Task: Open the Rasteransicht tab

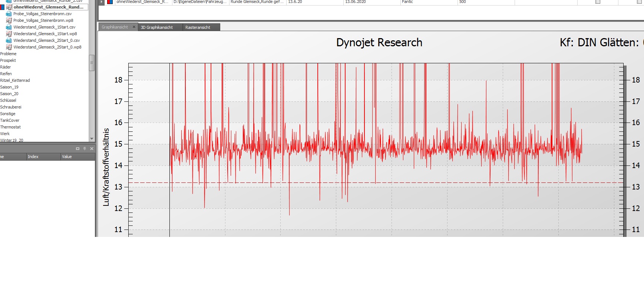Action: click(198, 27)
